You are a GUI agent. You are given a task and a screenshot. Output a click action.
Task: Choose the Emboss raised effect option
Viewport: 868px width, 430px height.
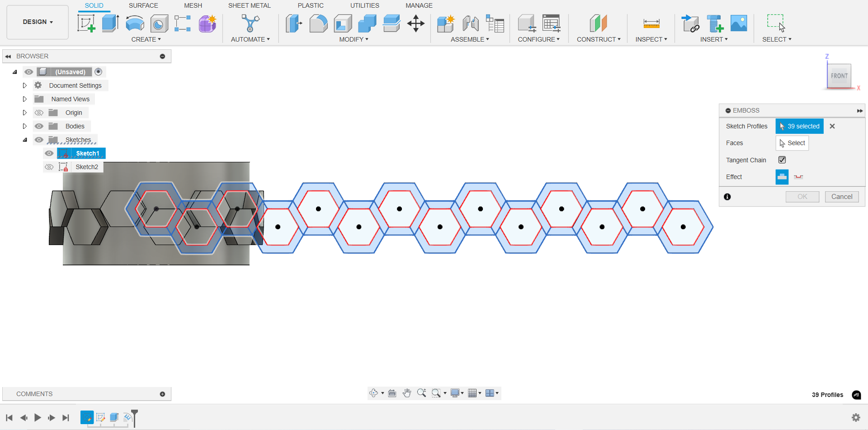782,177
